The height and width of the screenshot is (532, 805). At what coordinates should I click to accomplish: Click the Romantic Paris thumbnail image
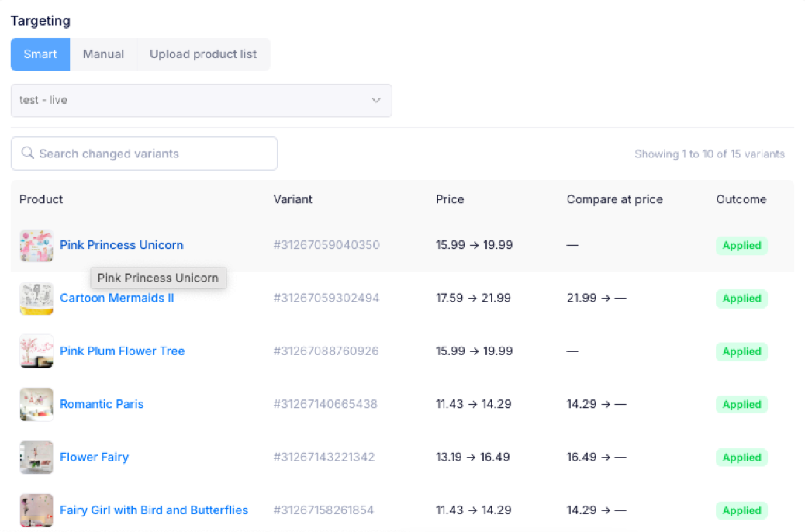(x=36, y=404)
